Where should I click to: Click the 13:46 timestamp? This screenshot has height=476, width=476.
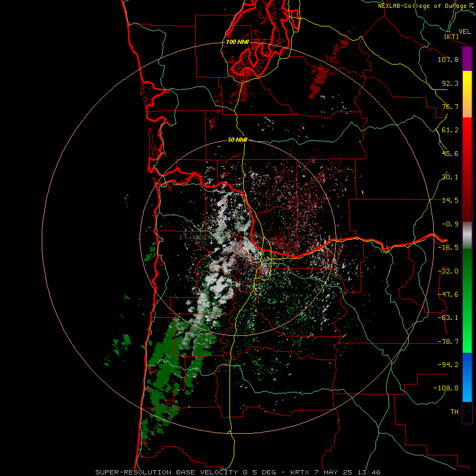pyautogui.click(x=369, y=472)
